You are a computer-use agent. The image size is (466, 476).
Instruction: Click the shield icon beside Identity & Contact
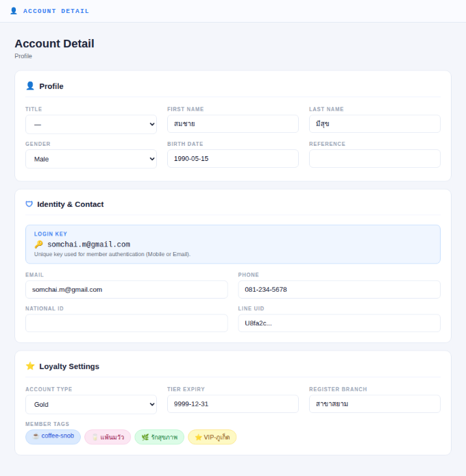click(x=29, y=204)
